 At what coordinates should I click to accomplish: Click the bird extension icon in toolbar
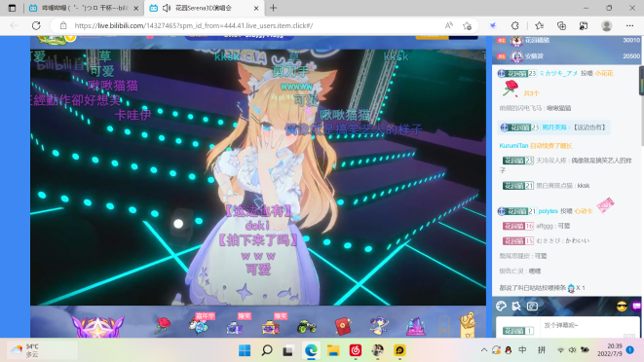pos(493,25)
